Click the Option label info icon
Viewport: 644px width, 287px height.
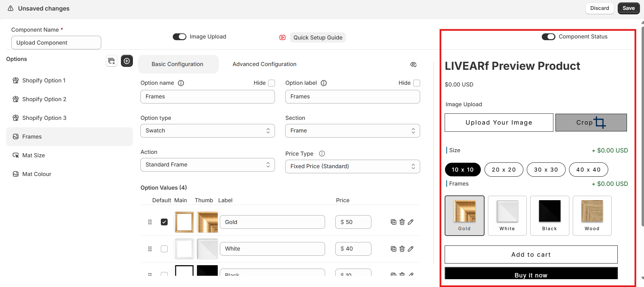point(324,83)
